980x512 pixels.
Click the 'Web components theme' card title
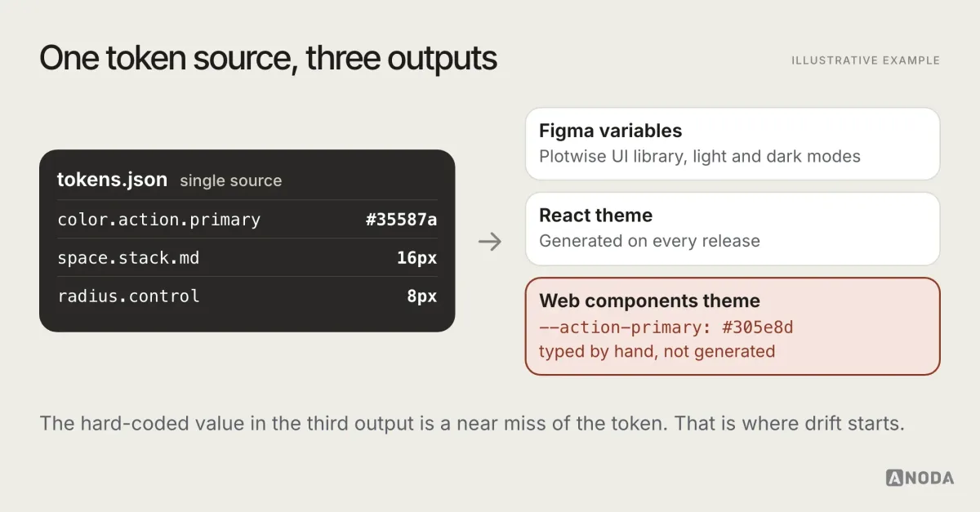pos(649,301)
